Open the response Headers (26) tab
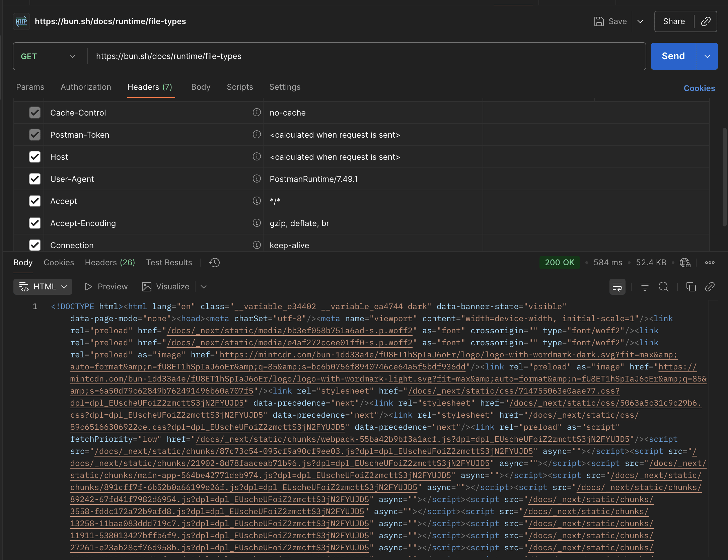The height and width of the screenshot is (560, 728). click(x=110, y=263)
